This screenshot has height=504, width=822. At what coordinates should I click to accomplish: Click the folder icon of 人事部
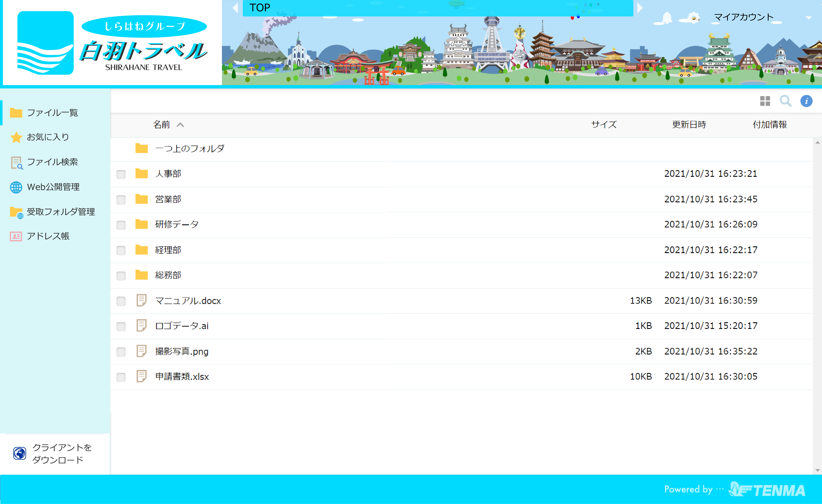pyautogui.click(x=141, y=173)
